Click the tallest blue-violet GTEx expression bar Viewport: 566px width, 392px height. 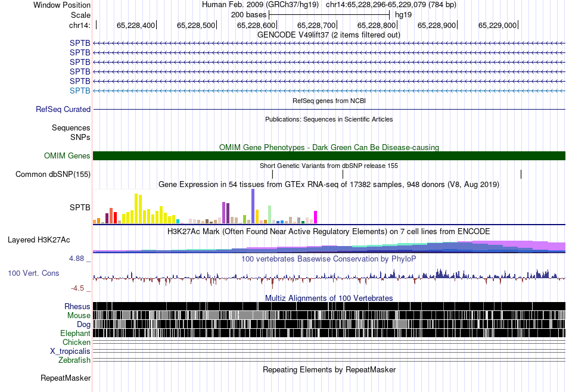point(253,206)
